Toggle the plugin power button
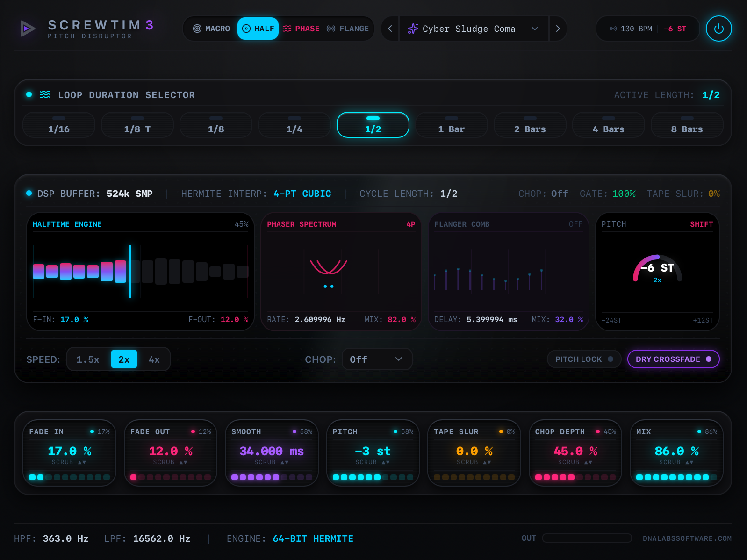The width and height of the screenshot is (747, 560). (718, 29)
